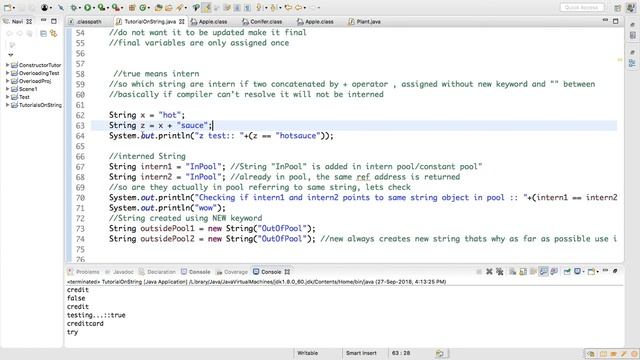
Task: Click the New Java Package icon
Action: point(132,7)
